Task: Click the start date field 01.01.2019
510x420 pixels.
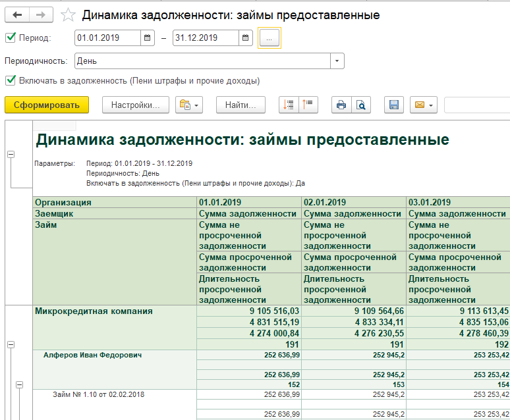Action: [x=107, y=38]
